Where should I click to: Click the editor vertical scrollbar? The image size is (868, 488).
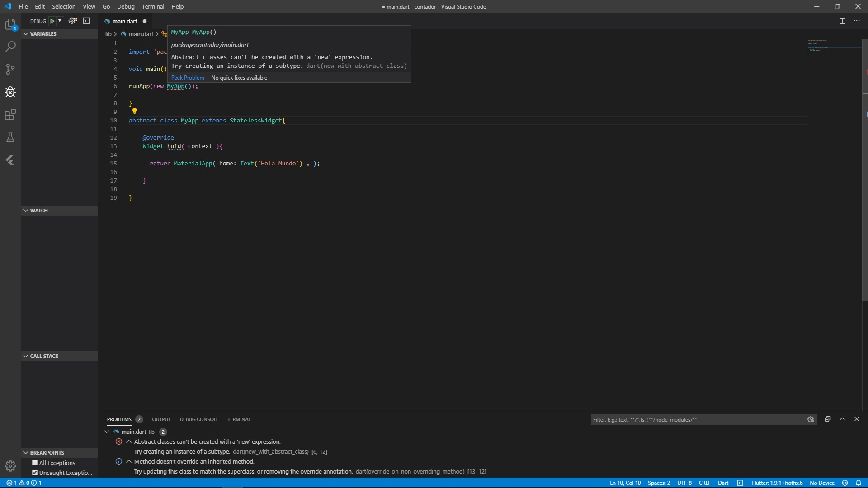tap(865, 169)
